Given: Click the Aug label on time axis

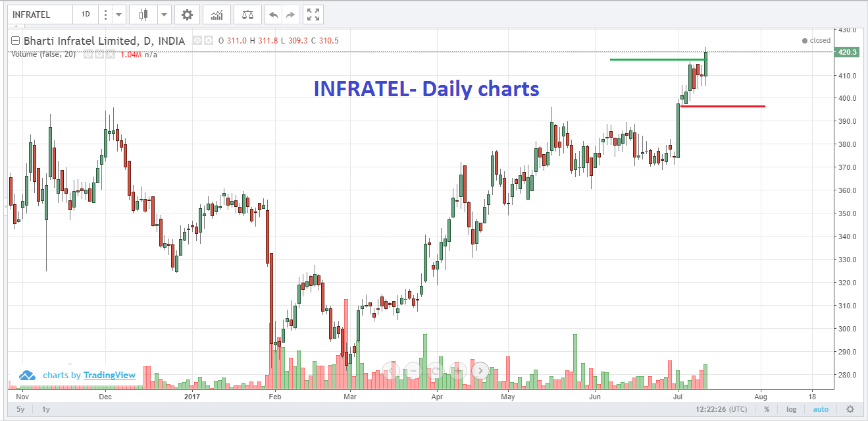Looking at the screenshot, I should [x=761, y=397].
